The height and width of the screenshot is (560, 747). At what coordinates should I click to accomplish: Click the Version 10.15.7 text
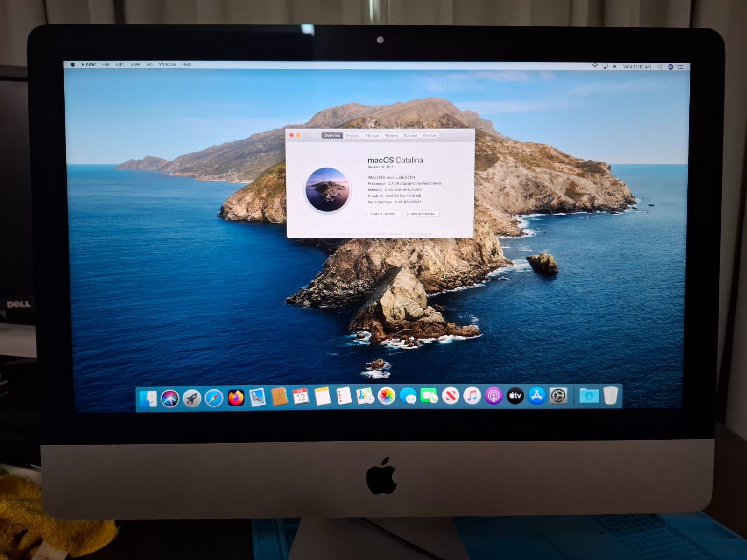[x=381, y=167]
